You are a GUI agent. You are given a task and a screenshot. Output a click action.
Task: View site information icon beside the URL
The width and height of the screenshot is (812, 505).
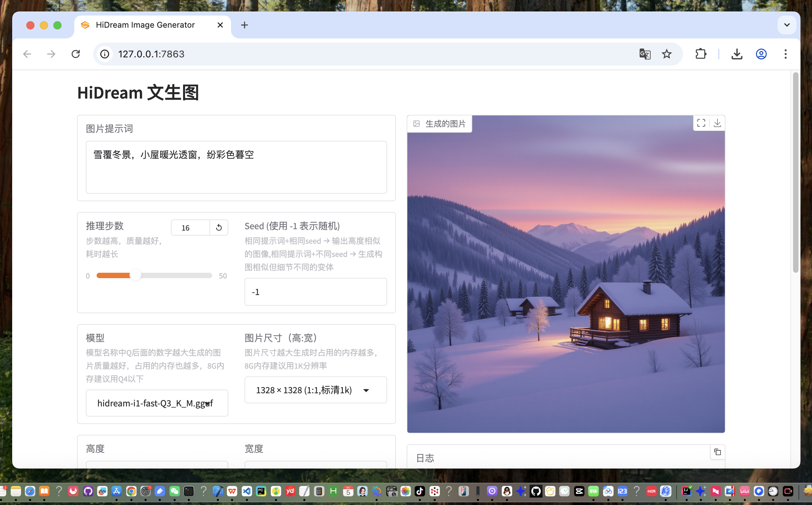pos(105,54)
